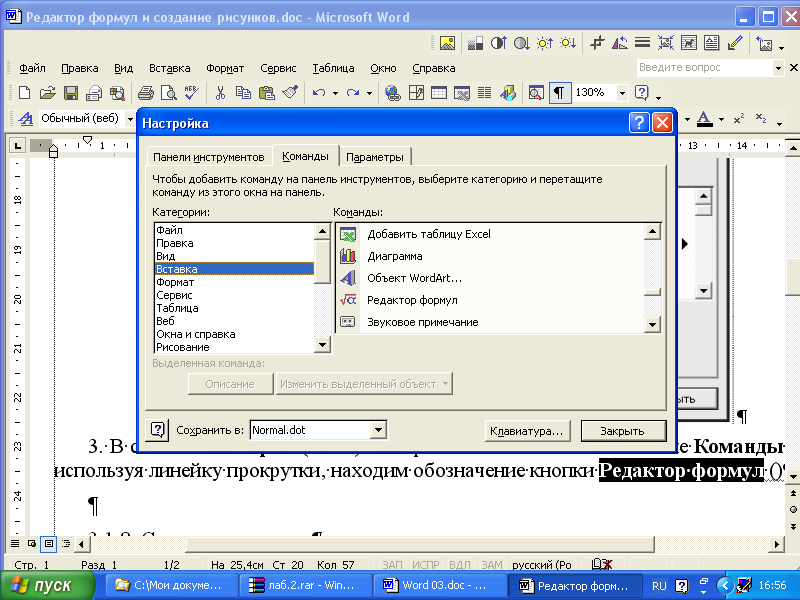800x600 pixels.
Task: Click the Paste clipboard icon
Action: coord(266,93)
